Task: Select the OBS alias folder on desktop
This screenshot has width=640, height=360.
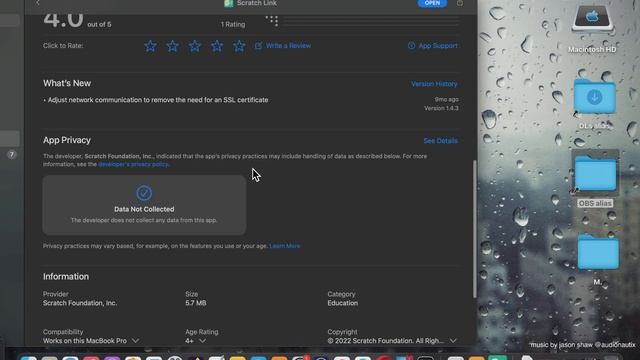Action: pyautogui.click(x=596, y=173)
